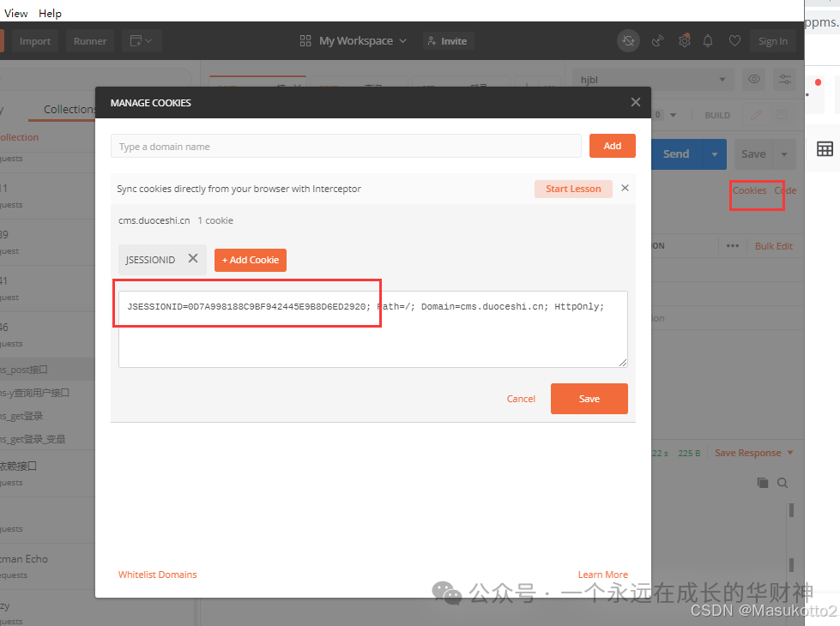
Task: Open the settings gear icon
Action: (x=685, y=41)
